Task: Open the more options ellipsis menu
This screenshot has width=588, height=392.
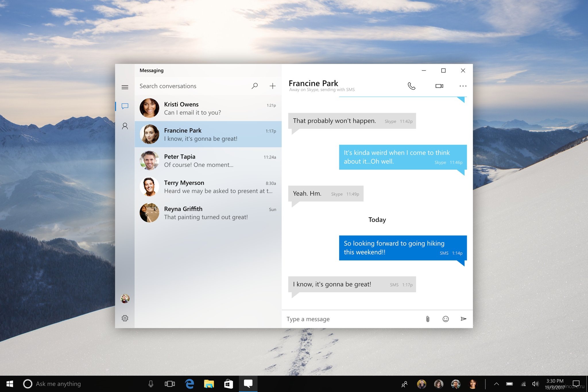Action: point(463,86)
